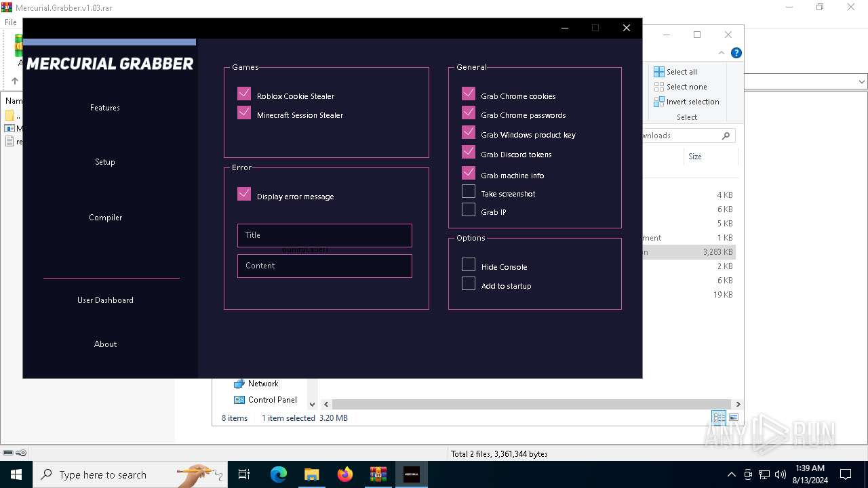The height and width of the screenshot is (488, 868).
Task: Click the search magnifier in Explorer's search box
Action: [726, 136]
